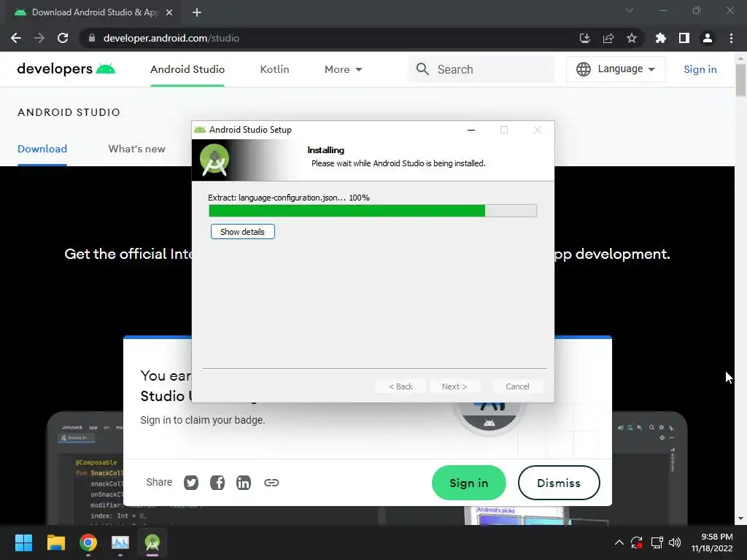Share this page via the share icon
The height and width of the screenshot is (560, 747).
click(x=608, y=38)
